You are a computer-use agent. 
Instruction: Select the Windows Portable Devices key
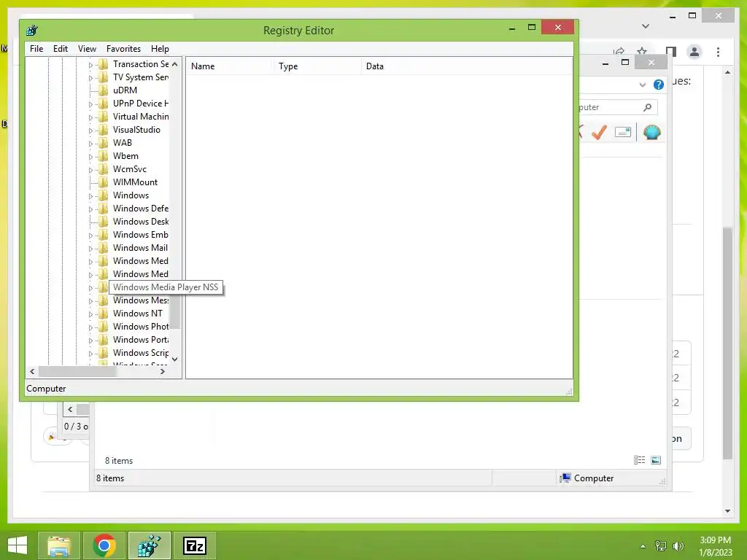pyautogui.click(x=141, y=340)
